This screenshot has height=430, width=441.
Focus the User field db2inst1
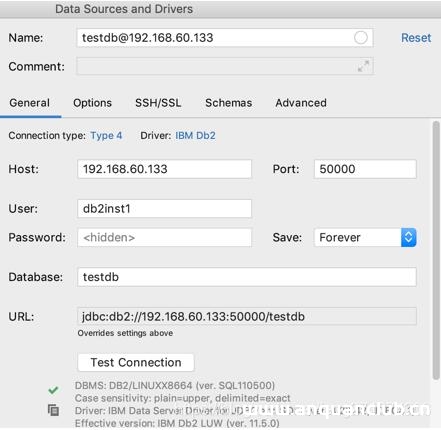164,209
